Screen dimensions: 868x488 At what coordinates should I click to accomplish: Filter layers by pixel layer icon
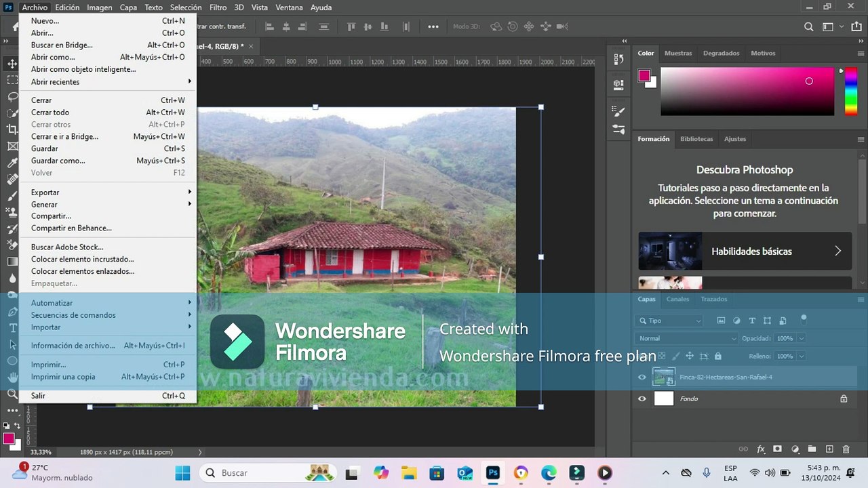721,321
